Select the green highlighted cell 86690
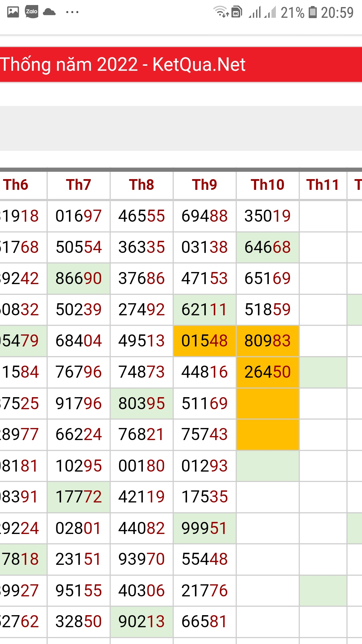The width and height of the screenshot is (362, 644). tap(78, 278)
